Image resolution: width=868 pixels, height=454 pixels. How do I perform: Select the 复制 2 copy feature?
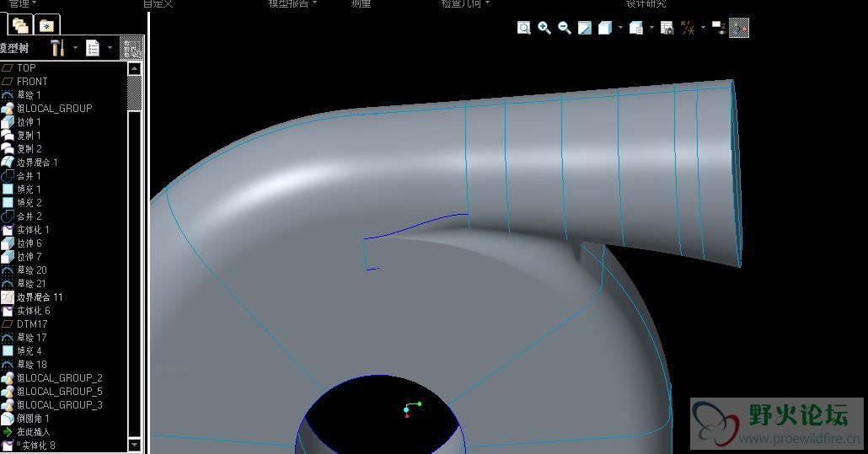coord(22,149)
